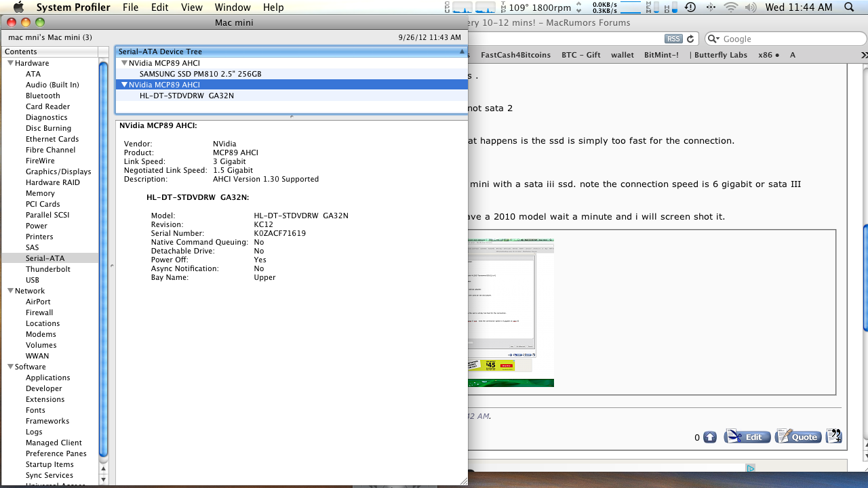The height and width of the screenshot is (488, 868).
Task: Collapse the first NVidia MCP89 AHCI node
Action: pos(124,63)
